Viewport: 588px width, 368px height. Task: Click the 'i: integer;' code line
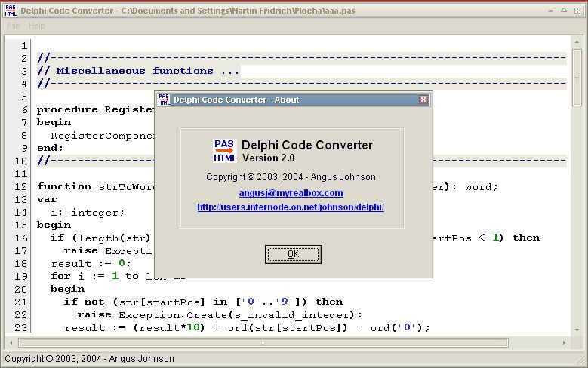pyautogui.click(x=88, y=213)
